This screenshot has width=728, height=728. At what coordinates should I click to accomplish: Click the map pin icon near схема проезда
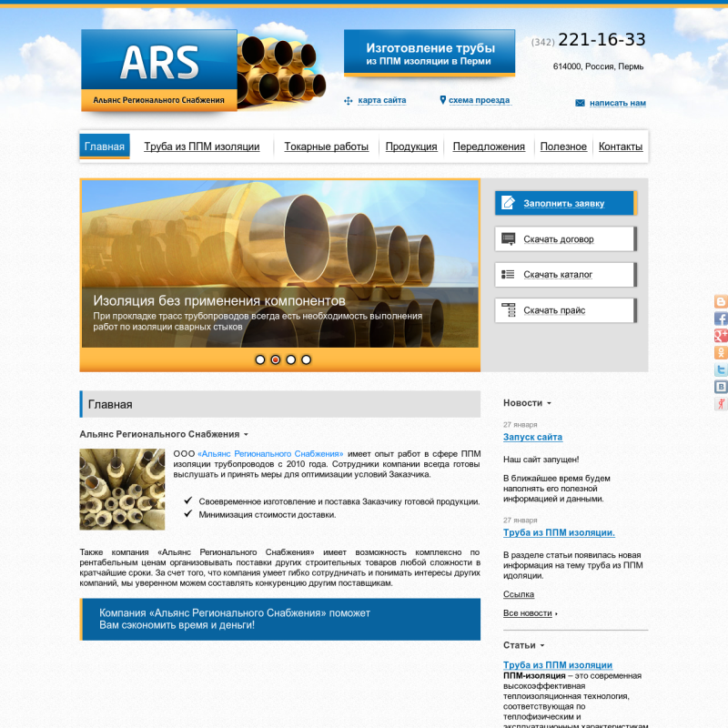(442, 100)
